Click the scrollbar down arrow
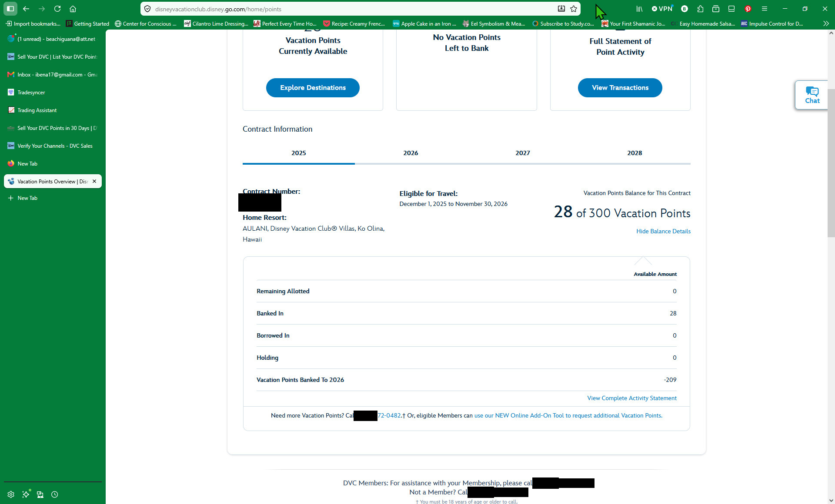 831,500
